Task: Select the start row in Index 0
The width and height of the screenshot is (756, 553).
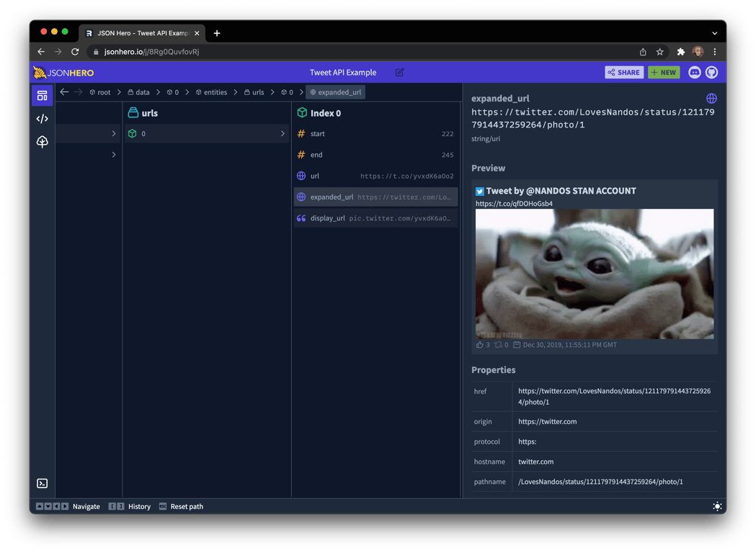Action: tap(375, 133)
